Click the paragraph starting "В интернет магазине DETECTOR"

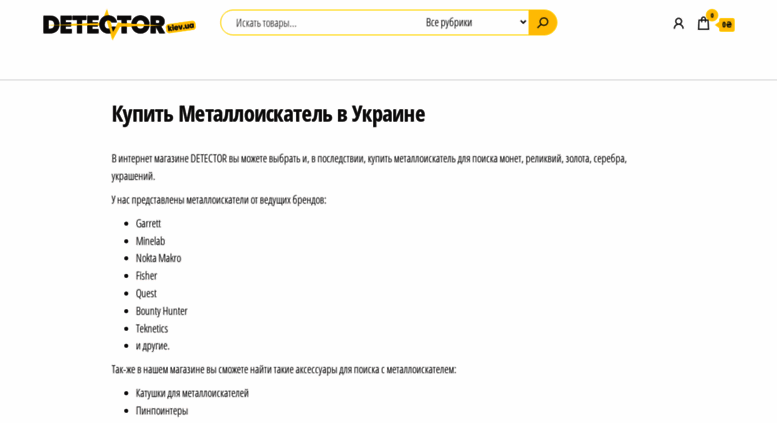click(x=369, y=167)
